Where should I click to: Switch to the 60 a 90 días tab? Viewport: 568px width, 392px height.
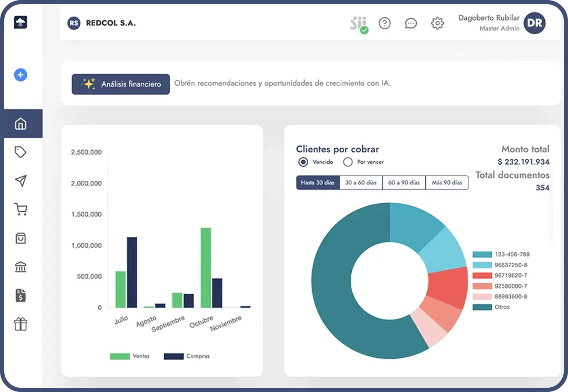(404, 182)
